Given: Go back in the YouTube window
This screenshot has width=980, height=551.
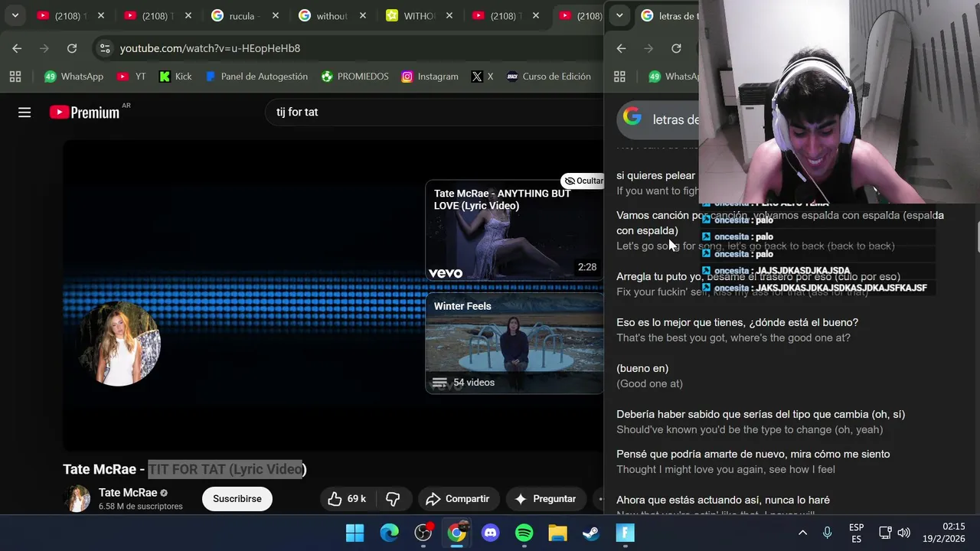Looking at the screenshot, I should pyautogui.click(x=17, y=48).
